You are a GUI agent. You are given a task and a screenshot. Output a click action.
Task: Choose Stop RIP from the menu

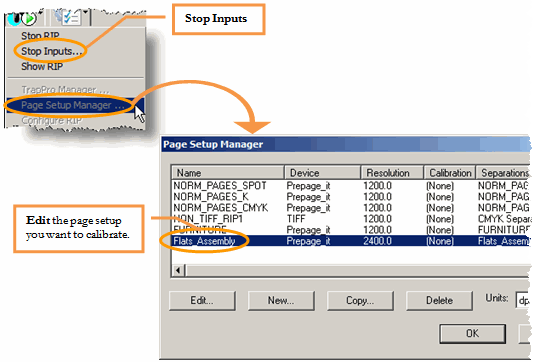click(40, 36)
